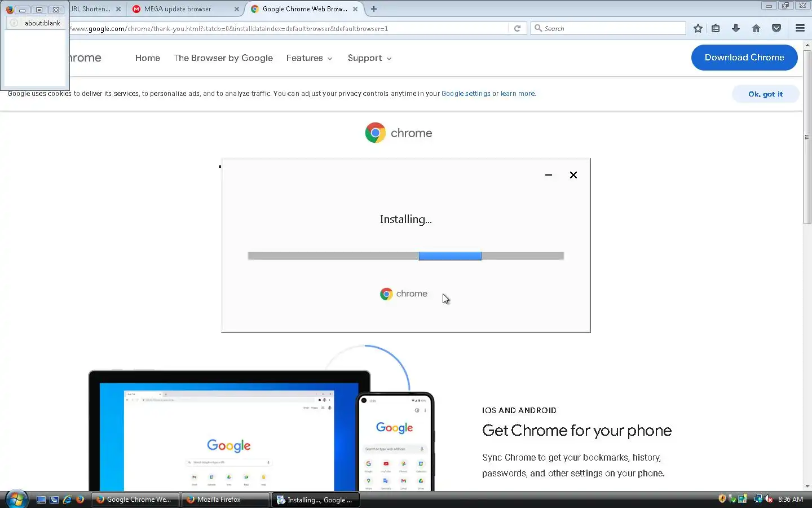
Task: Open the Windows Start orb
Action: coord(16,499)
